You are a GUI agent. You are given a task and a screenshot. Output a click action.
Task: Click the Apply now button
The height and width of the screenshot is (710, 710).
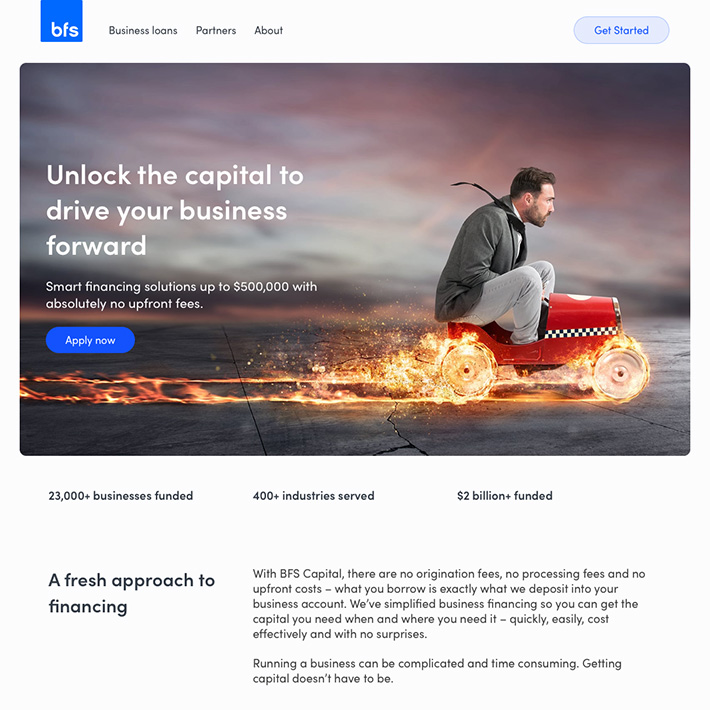(90, 340)
